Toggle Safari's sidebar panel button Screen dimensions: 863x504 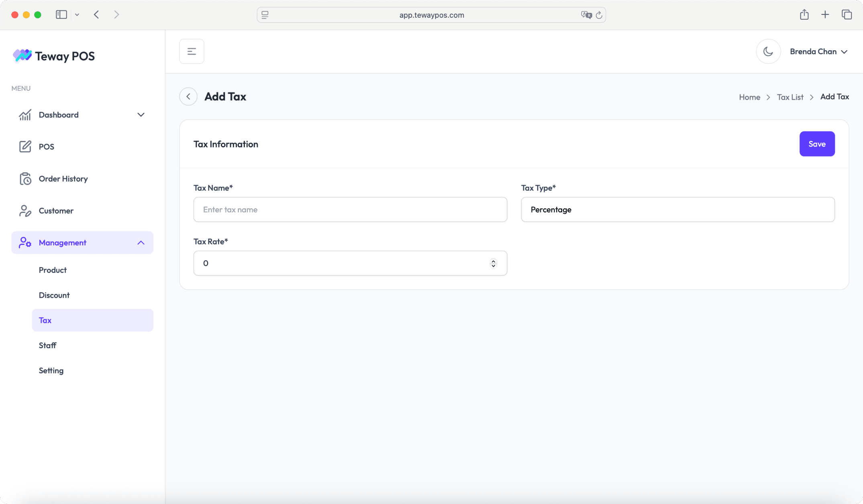click(x=61, y=15)
